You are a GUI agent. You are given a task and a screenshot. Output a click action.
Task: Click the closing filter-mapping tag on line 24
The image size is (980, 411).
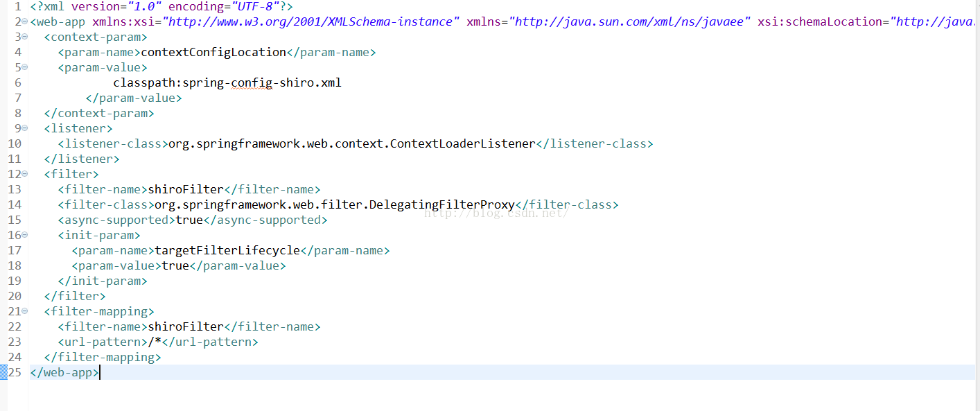[103, 357]
